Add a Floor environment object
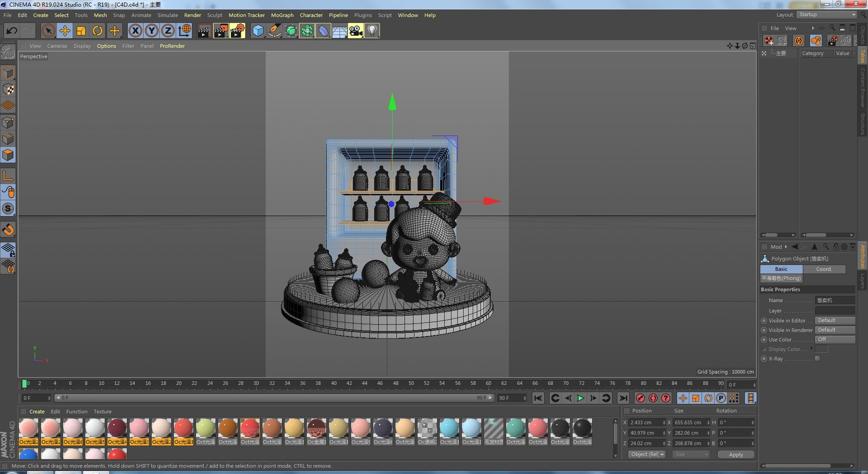868x474 pixels. point(340,31)
